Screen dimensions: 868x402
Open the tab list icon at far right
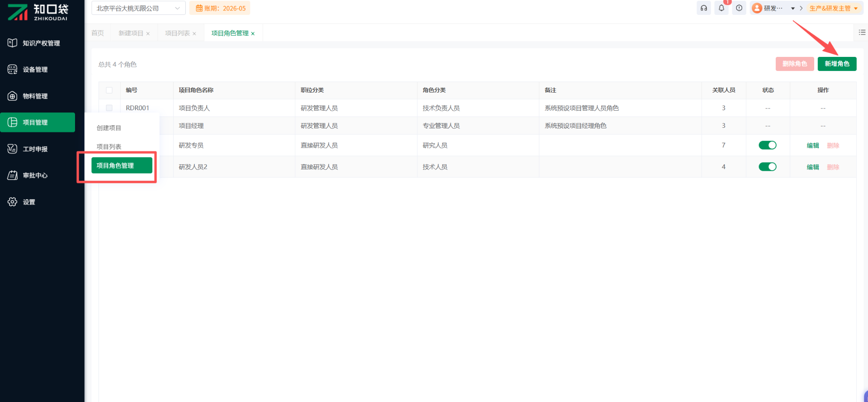pyautogui.click(x=862, y=33)
